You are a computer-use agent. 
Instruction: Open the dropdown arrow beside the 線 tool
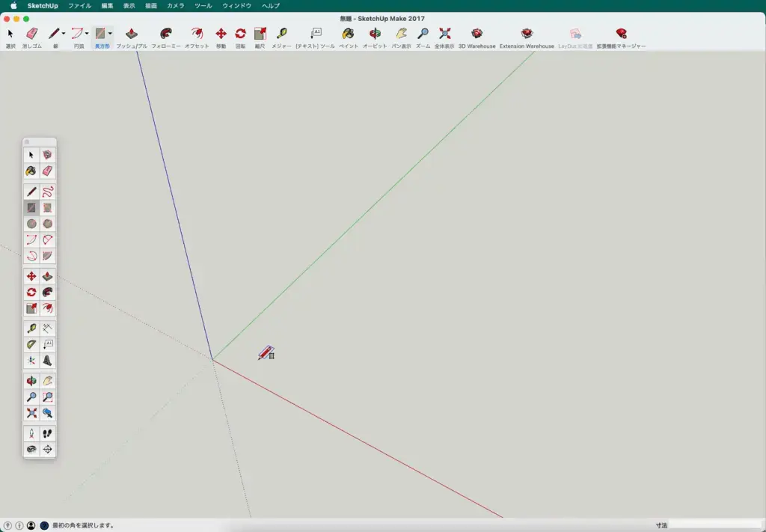click(64, 34)
